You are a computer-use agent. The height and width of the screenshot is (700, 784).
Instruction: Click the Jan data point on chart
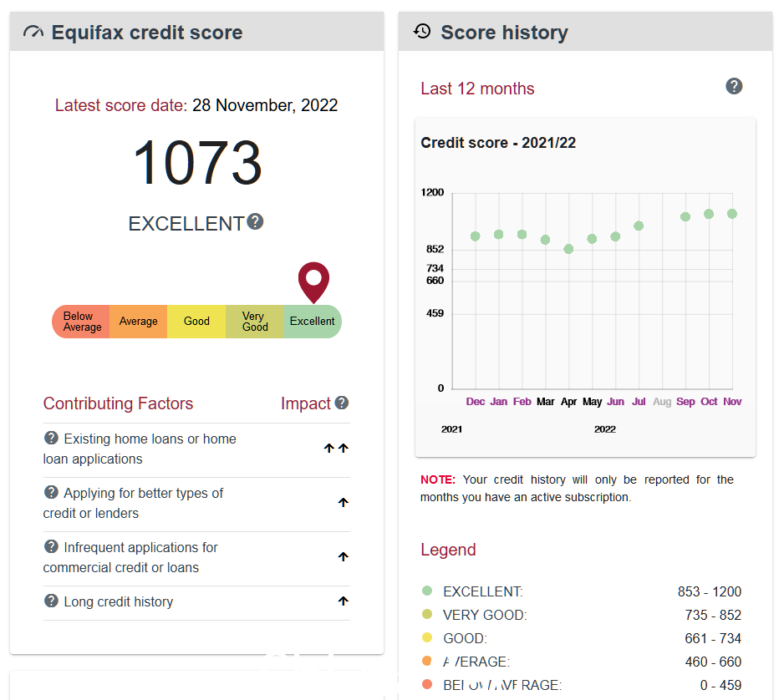click(x=498, y=235)
